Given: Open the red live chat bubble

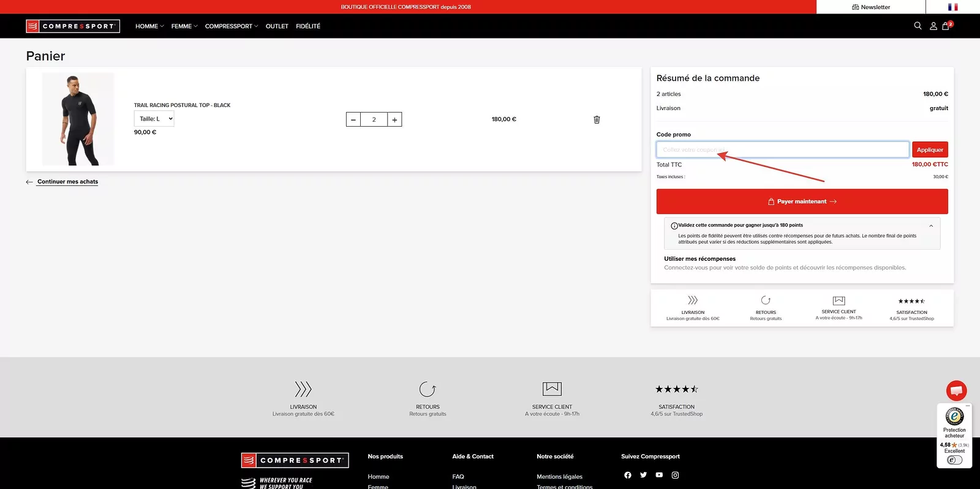Looking at the screenshot, I should tap(956, 390).
